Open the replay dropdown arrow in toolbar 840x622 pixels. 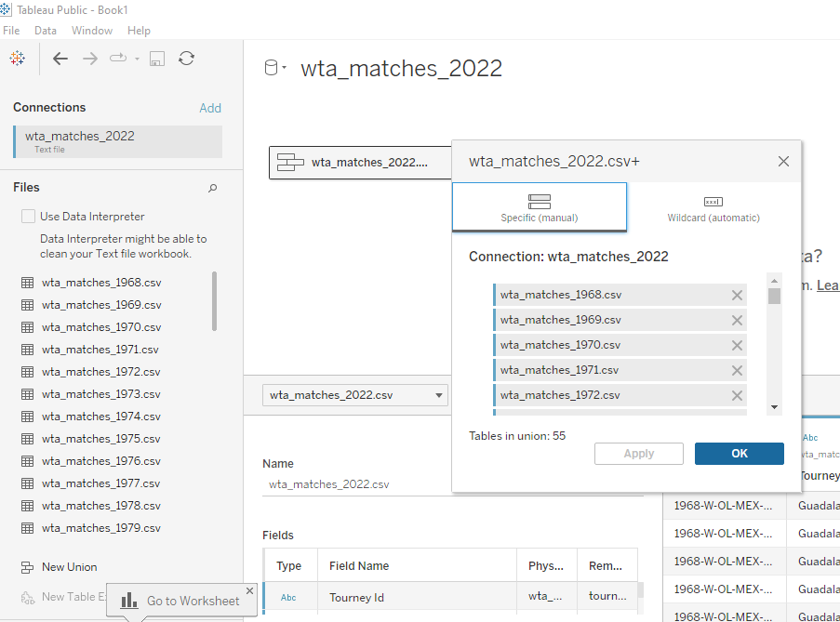[137, 59]
